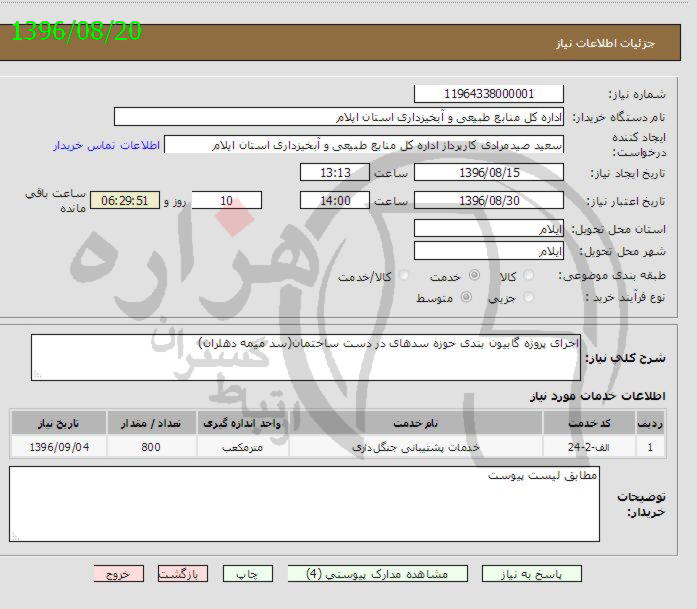Click the need date cell 1396/09/04

pyautogui.click(x=59, y=447)
